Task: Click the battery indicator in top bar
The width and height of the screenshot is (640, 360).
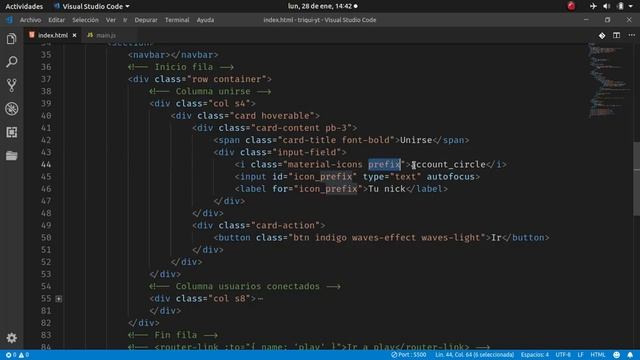Action: [x=620, y=6]
